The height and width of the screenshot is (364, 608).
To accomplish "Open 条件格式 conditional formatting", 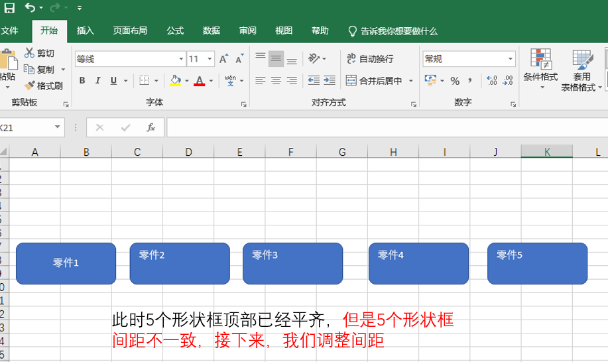I will [x=541, y=69].
